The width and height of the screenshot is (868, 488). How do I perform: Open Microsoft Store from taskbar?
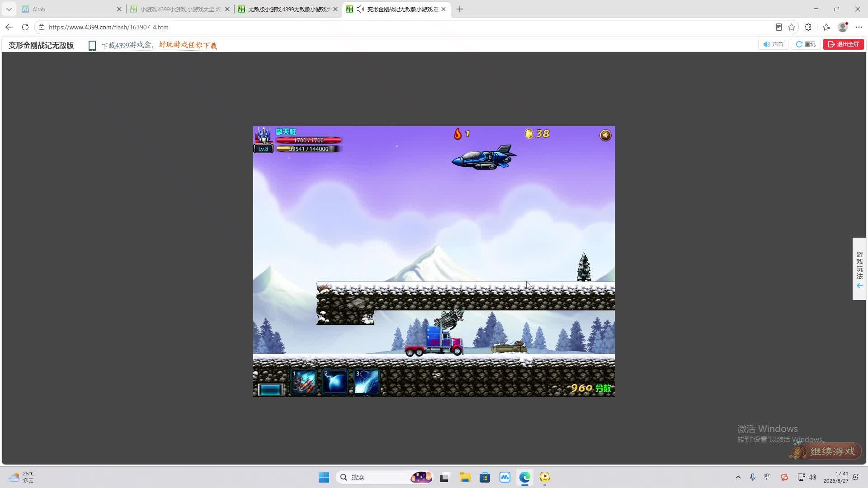[x=485, y=477]
